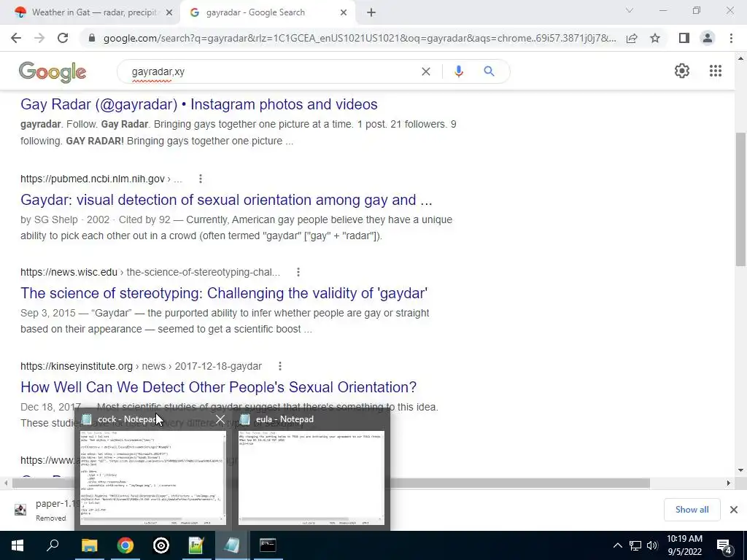Click the Chrome address bar URL
Image resolution: width=747 pixels, height=560 pixels.
point(359,38)
